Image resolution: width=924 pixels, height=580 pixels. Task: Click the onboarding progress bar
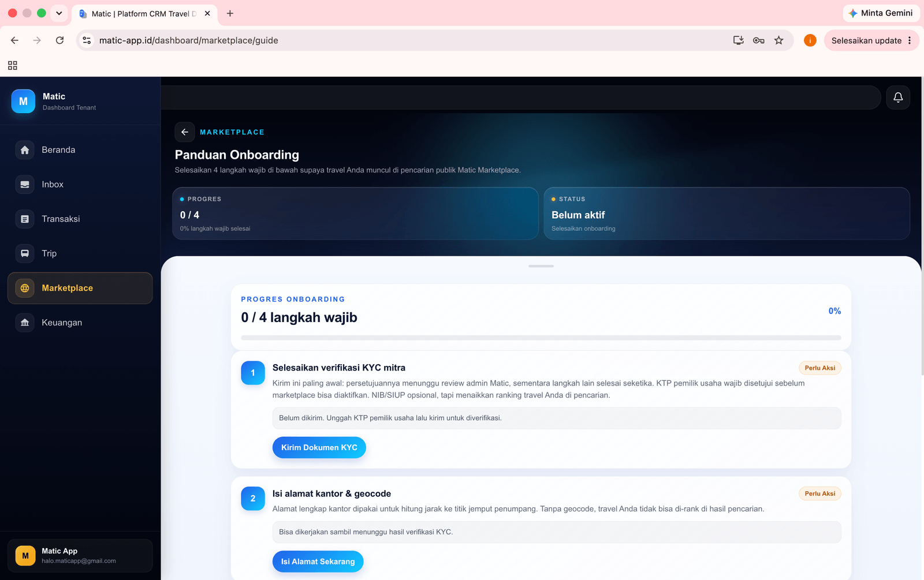pyautogui.click(x=541, y=338)
